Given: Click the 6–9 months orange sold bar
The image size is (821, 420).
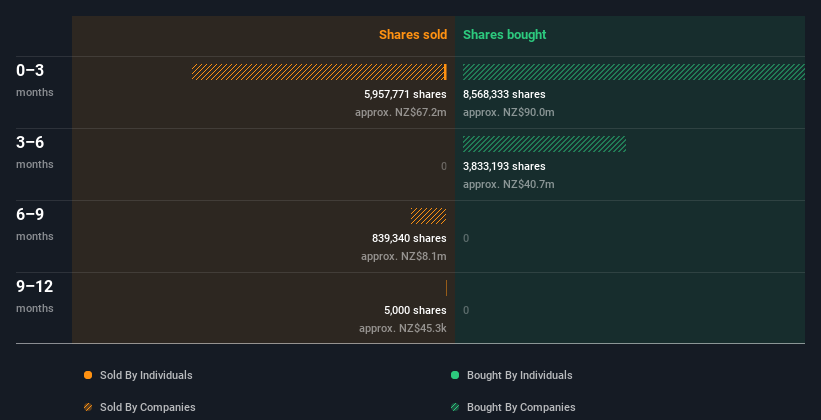Looking at the screenshot, I should (x=428, y=216).
